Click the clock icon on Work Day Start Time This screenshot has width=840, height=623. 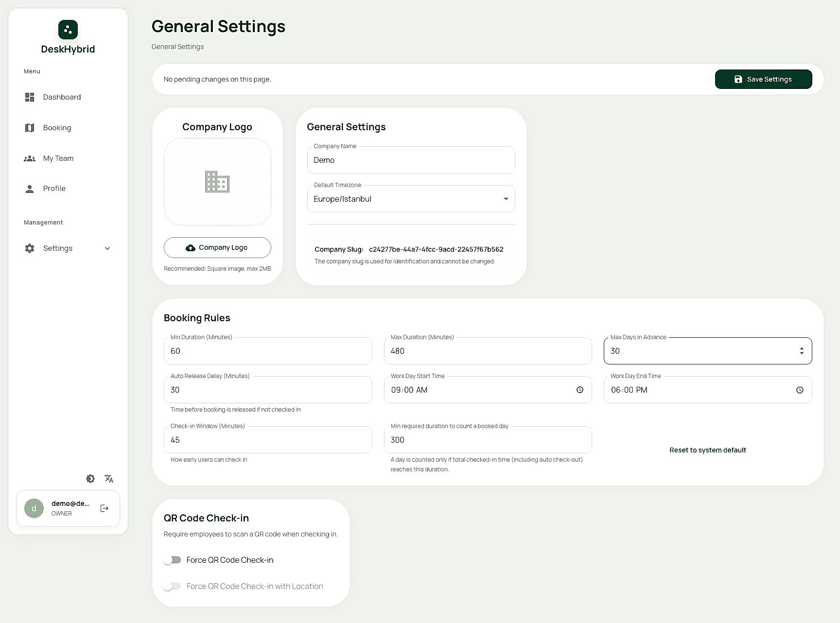[579, 389]
